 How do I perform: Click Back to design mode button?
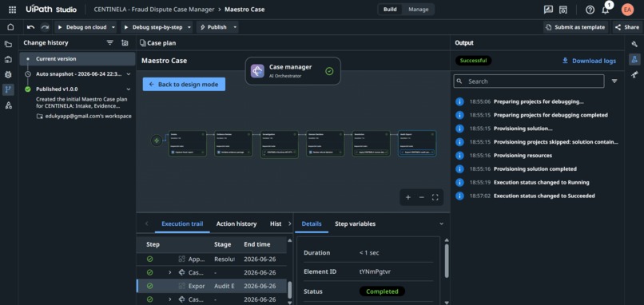pos(184,84)
